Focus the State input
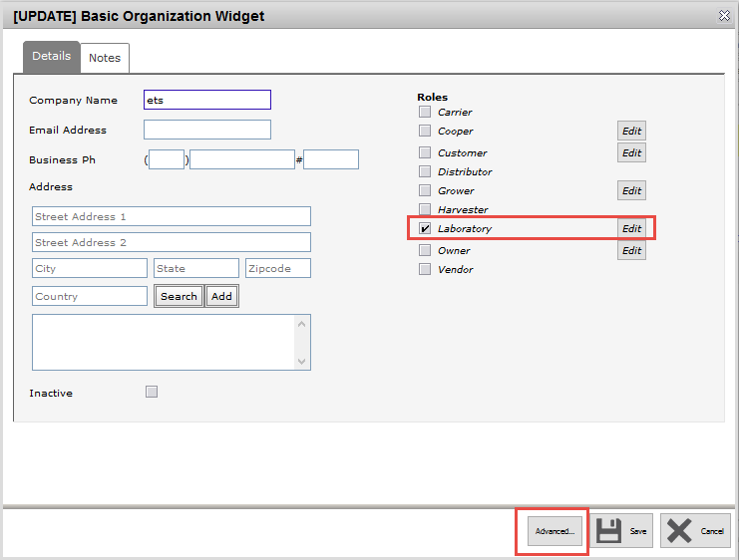Image resolution: width=739 pixels, height=560 pixels. [196, 268]
